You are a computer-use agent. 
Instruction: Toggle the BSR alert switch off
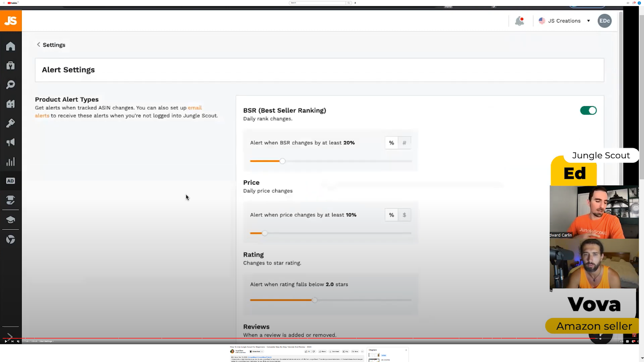(x=588, y=111)
